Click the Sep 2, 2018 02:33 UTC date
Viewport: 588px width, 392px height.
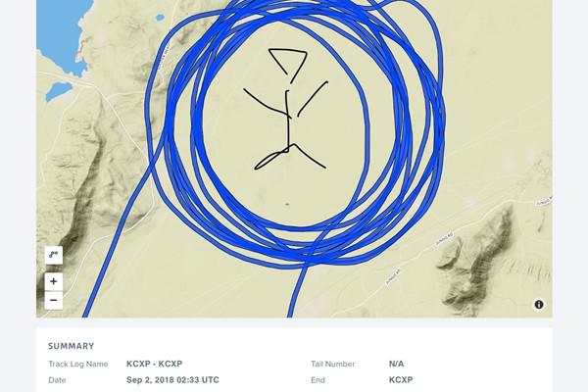(172, 380)
